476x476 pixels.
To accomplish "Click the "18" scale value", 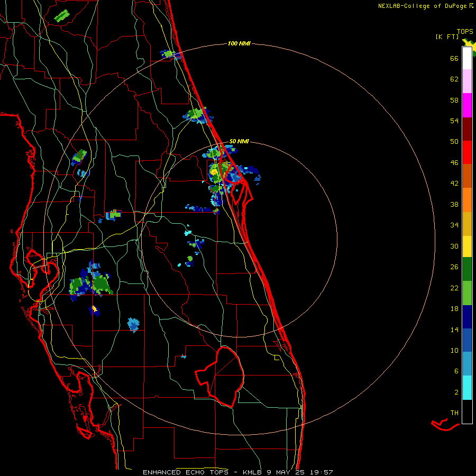I will pos(454,309).
